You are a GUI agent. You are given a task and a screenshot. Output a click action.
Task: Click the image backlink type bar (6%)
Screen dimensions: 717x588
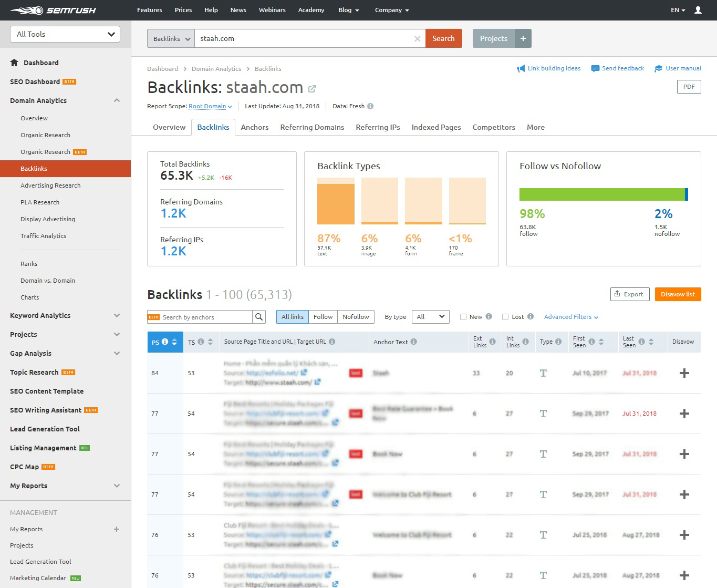[380, 201]
